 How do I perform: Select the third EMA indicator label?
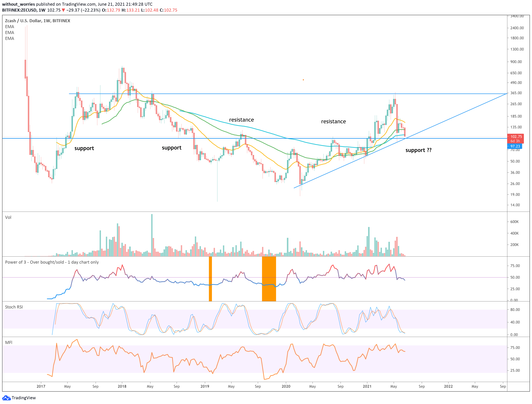tap(10, 38)
